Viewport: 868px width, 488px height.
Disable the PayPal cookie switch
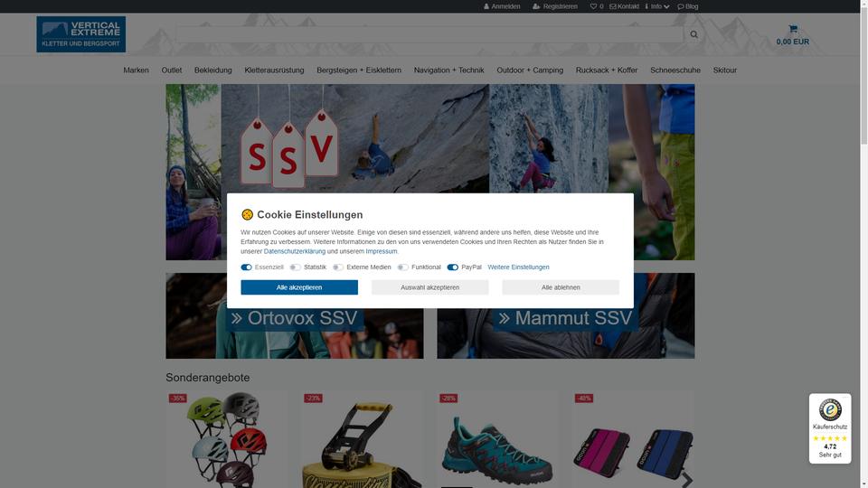click(453, 267)
